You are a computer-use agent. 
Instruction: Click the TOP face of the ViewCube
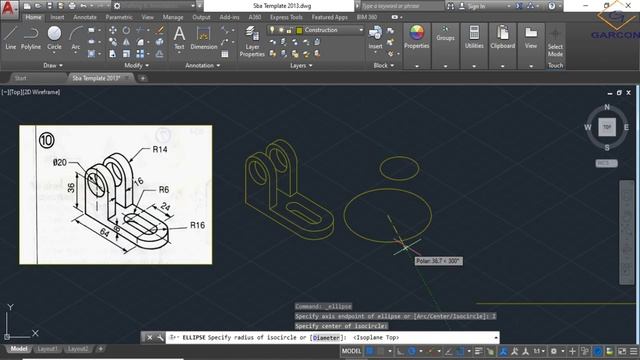(607, 127)
